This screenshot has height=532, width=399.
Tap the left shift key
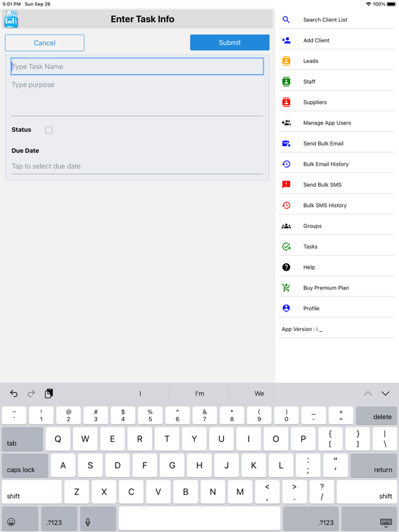pyautogui.click(x=32, y=492)
